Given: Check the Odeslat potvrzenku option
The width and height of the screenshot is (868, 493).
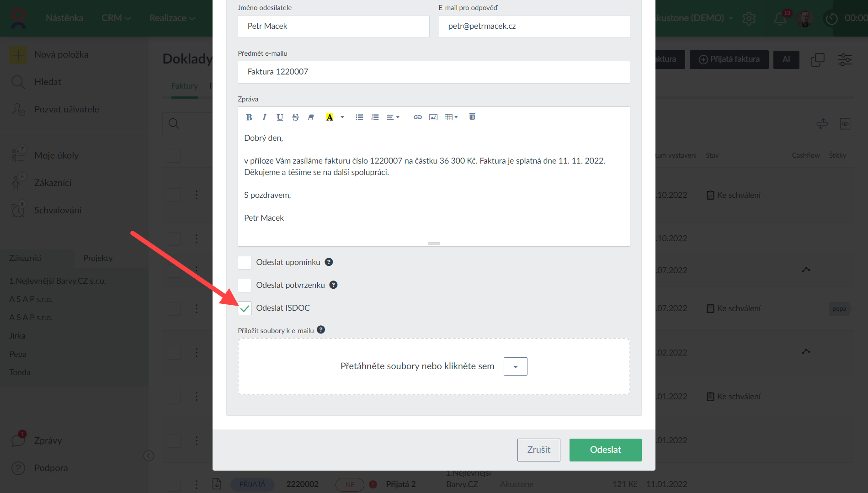Looking at the screenshot, I should coord(245,286).
